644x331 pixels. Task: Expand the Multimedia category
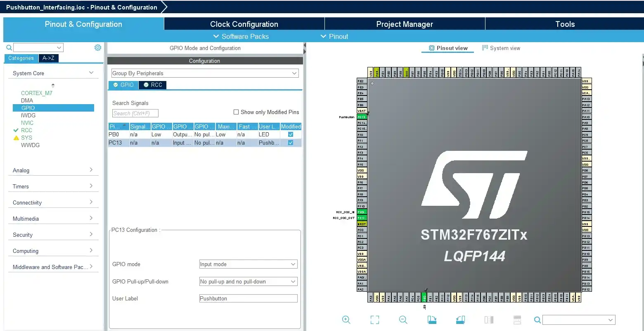pyautogui.click(x=53, y=219)
